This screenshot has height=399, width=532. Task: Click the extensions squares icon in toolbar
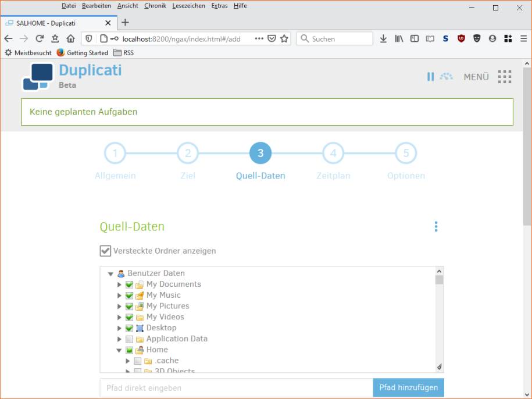click(508, 38)
